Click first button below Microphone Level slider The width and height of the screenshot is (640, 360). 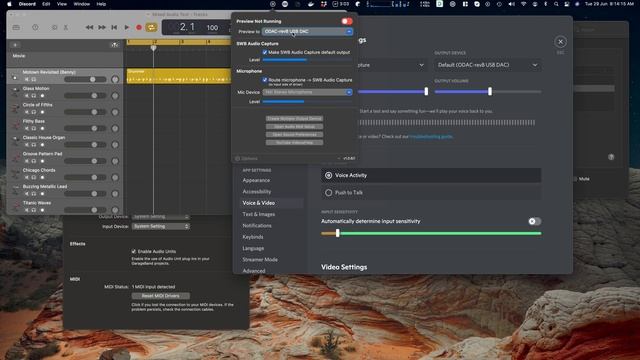(x=294, y=118)
